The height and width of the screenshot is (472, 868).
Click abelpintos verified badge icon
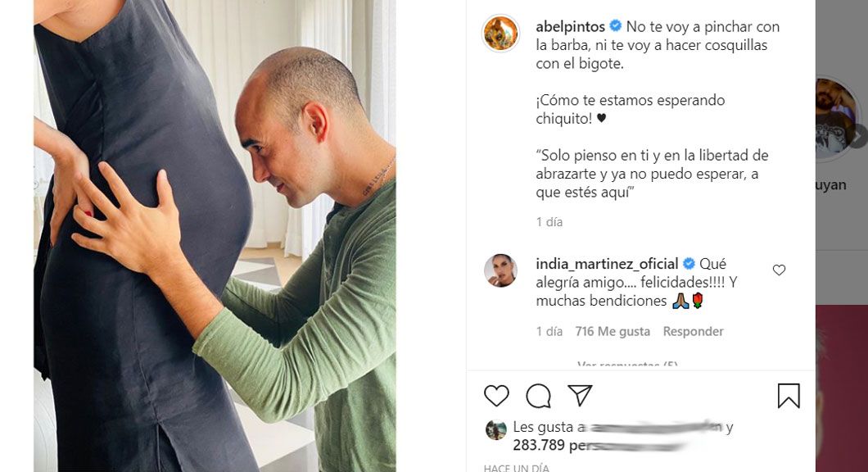pos(615,26)
